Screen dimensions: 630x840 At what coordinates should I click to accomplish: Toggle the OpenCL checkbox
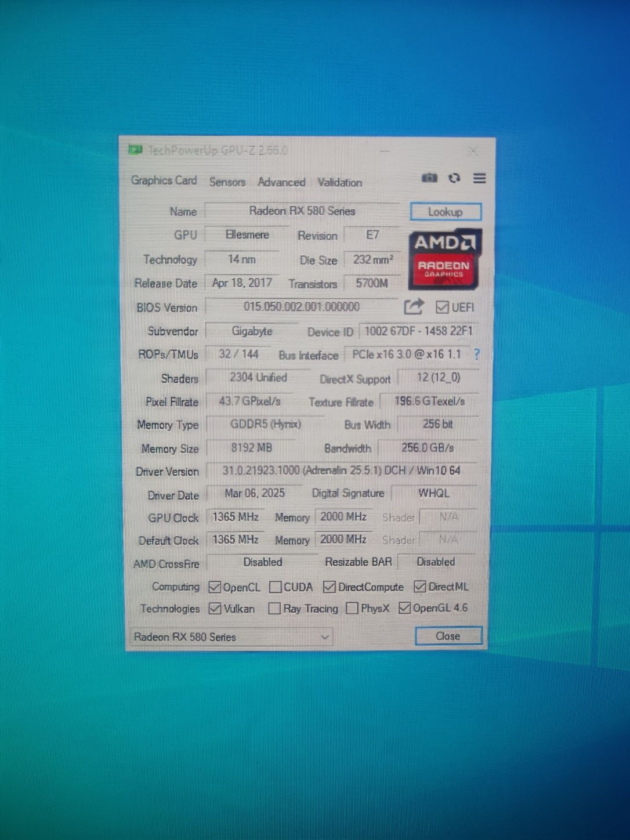pyautogui.click(x=215, y=587)
